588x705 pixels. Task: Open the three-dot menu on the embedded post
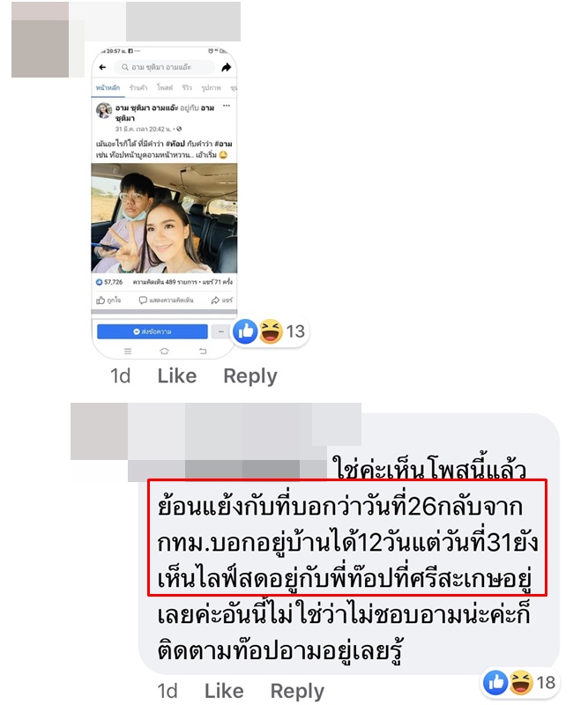(227, 106)
